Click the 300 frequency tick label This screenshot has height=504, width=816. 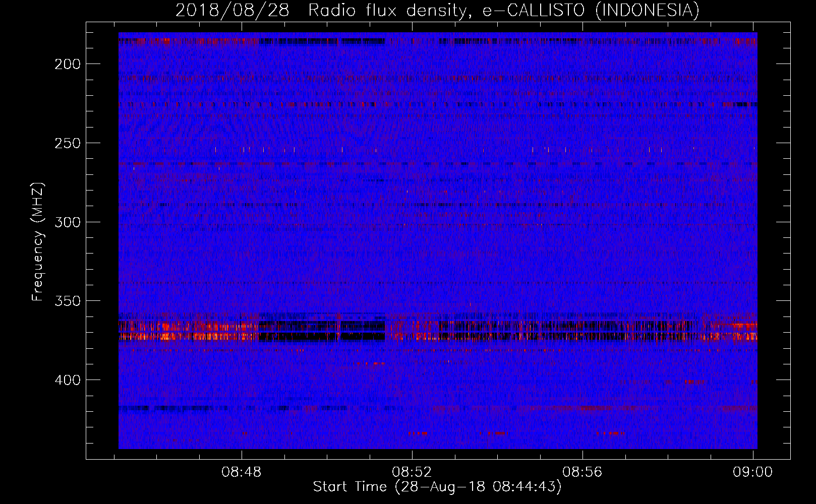coord(68,222)
